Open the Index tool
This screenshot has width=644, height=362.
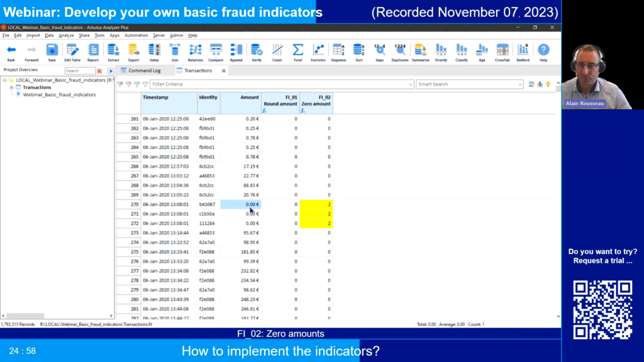[155, 53]
